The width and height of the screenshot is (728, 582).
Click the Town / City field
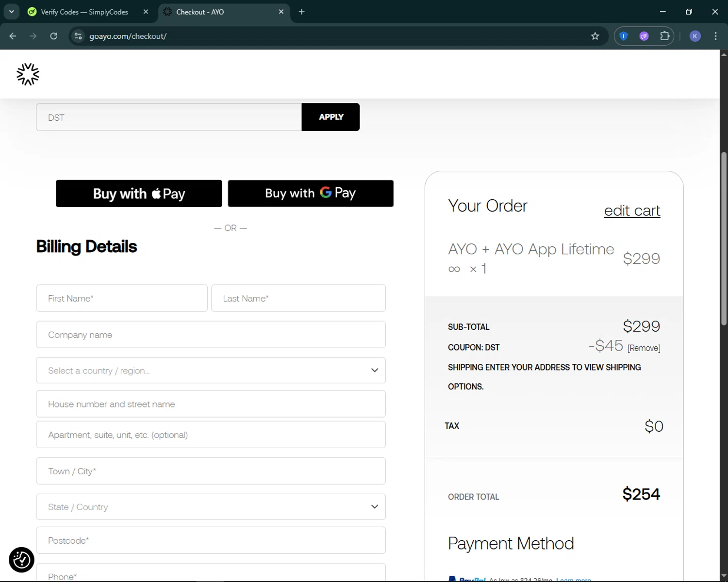pos(211,471)
